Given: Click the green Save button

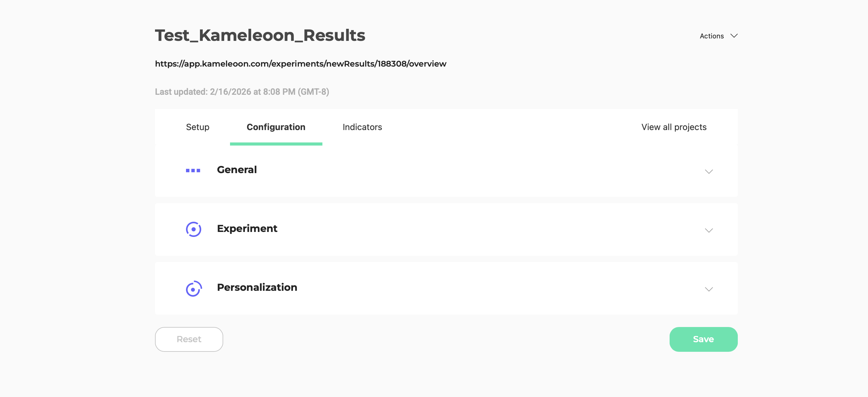Looking at the screenshot, I should pyautogui.click(x=703, y=339).
